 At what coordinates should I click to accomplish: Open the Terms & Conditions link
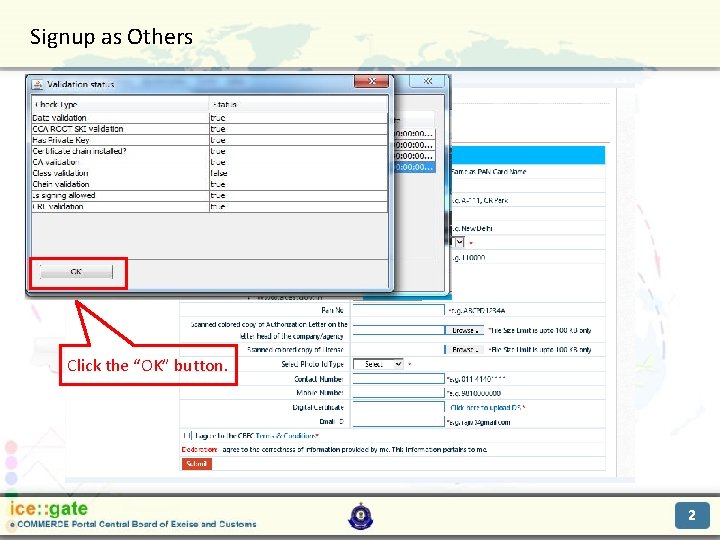[x=285, y=436]
